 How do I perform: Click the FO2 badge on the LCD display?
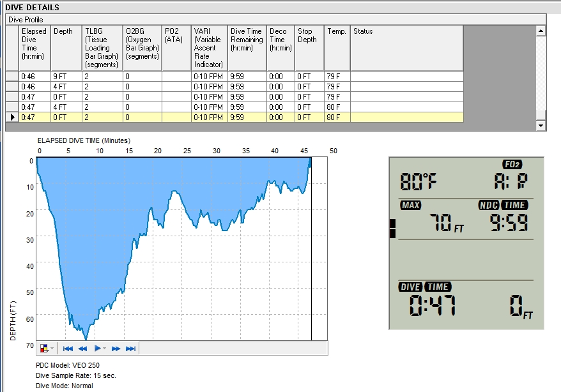click(x=512, y=164)
